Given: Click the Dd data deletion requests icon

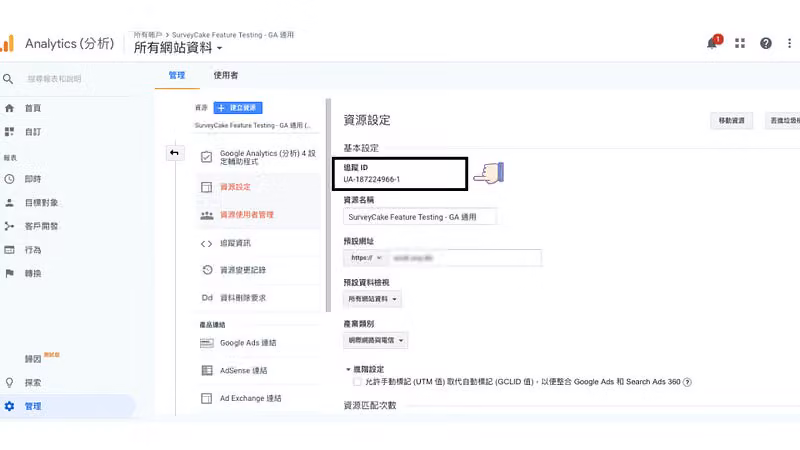Looking at the screenshot, I should tap(207, 297).
